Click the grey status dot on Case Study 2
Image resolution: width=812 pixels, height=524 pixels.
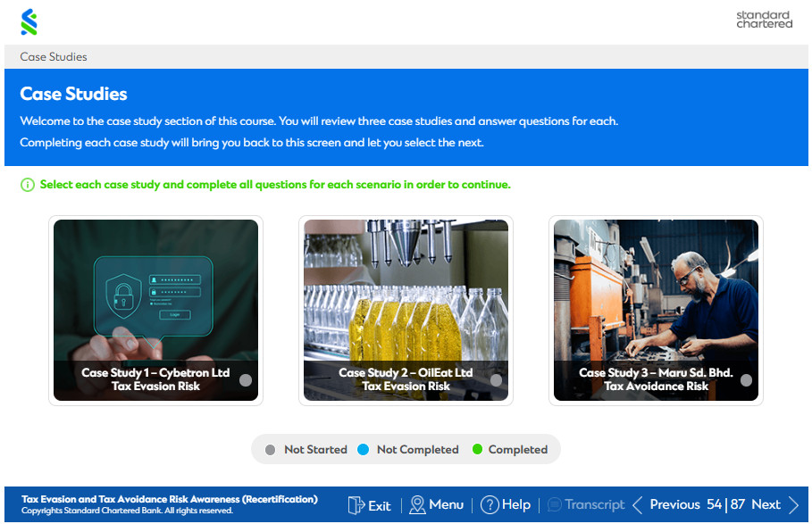pos(496,380)
